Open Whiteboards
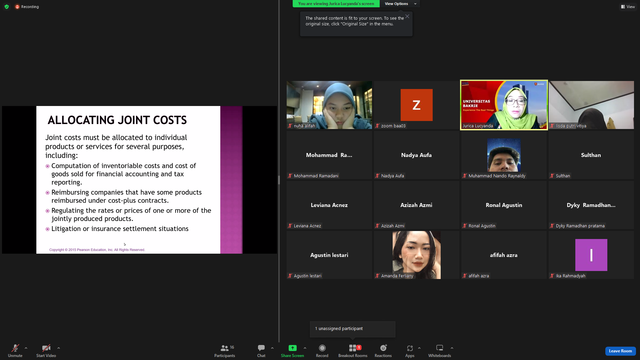 tap(440, 350)
